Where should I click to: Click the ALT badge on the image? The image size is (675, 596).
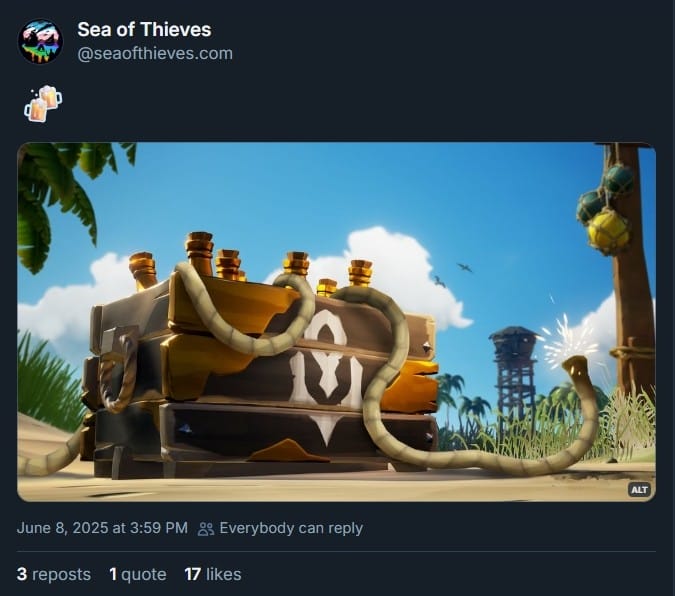point(639,490)
